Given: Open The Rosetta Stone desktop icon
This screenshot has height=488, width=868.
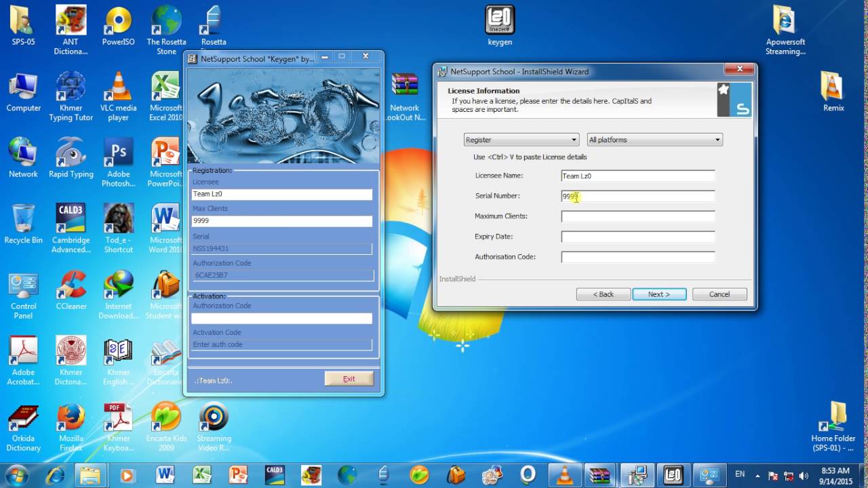Looking at the screenshot, I should pyautogui.click(x=166, y=31).
